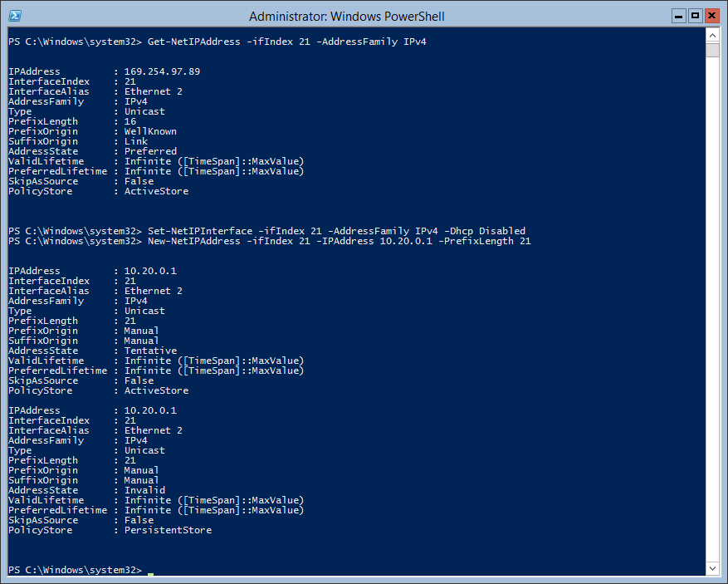Minimize the PowerShell window
Image resolution: width=728 pixels, height=584 pixels.
[679, 17]
